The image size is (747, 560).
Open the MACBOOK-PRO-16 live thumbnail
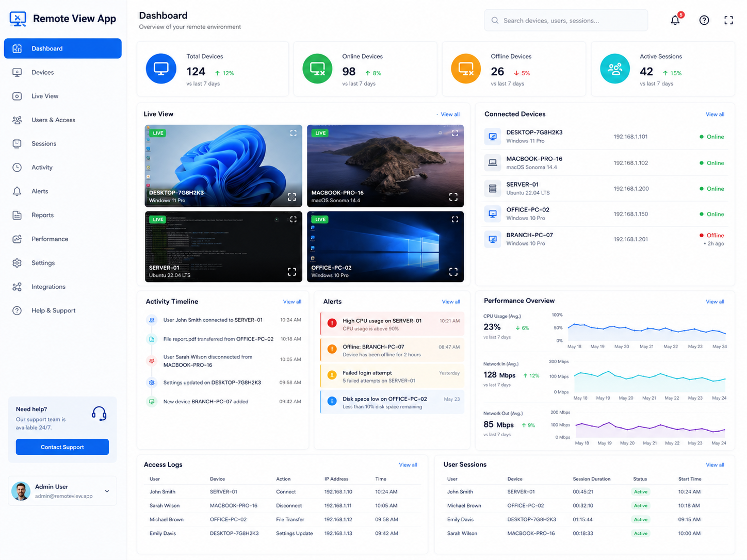tap(385, 166)
